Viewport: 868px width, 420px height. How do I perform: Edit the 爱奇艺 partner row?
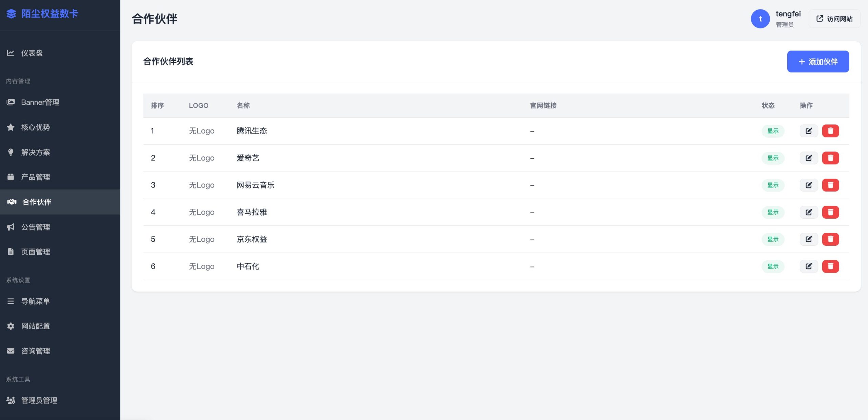point(809,158)
